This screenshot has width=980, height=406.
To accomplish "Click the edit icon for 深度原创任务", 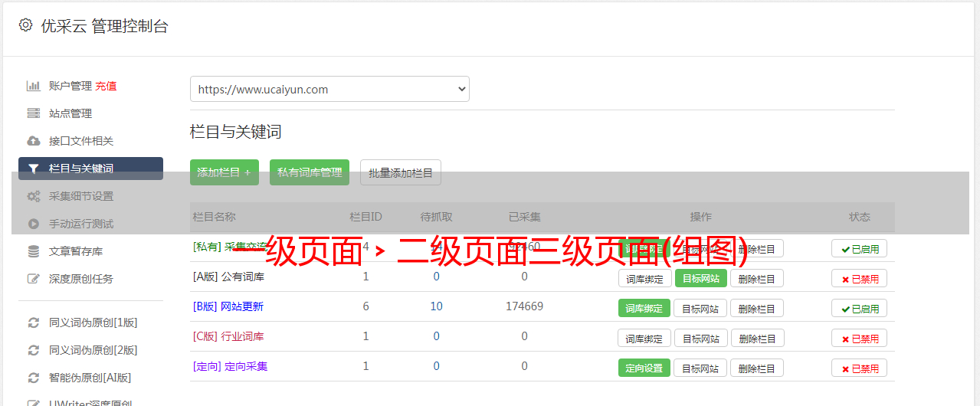I will coord(33,279).
